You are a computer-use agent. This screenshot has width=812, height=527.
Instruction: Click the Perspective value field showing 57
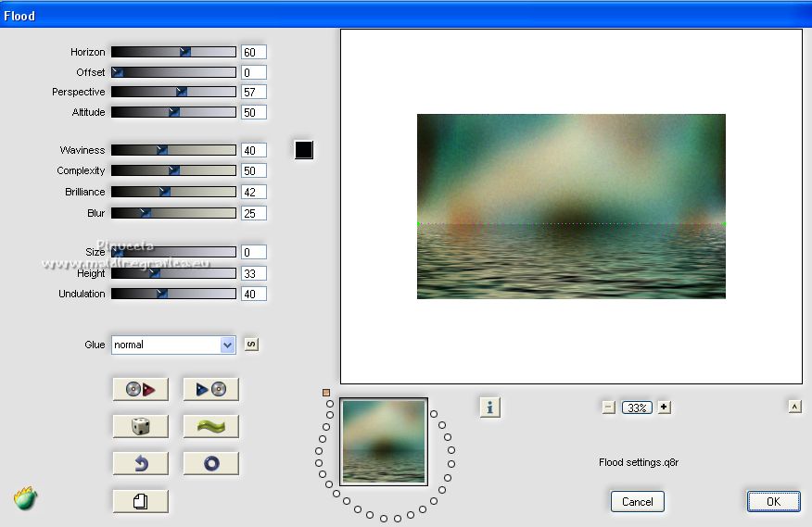point(254,92)
